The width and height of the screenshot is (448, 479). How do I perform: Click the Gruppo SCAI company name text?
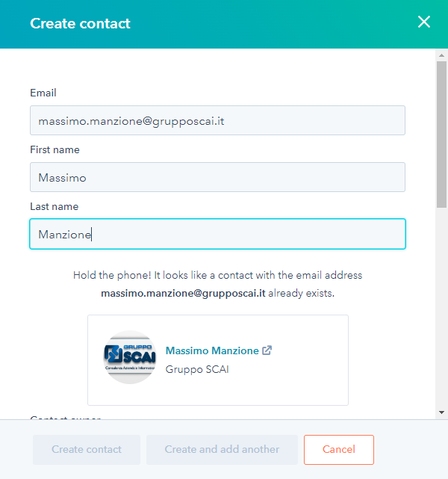[x=197, y=369]
